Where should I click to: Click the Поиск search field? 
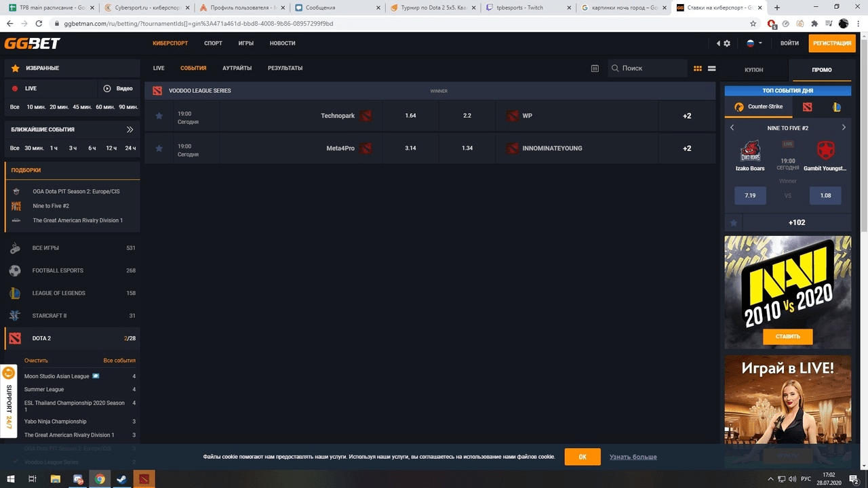pyautogui.click(x=647, y=68)
